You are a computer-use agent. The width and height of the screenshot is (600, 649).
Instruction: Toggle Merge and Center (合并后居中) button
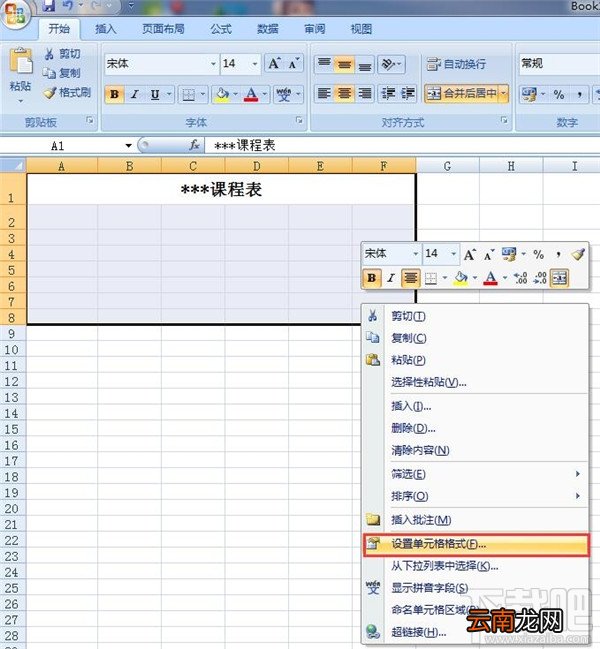coord(462,94)
